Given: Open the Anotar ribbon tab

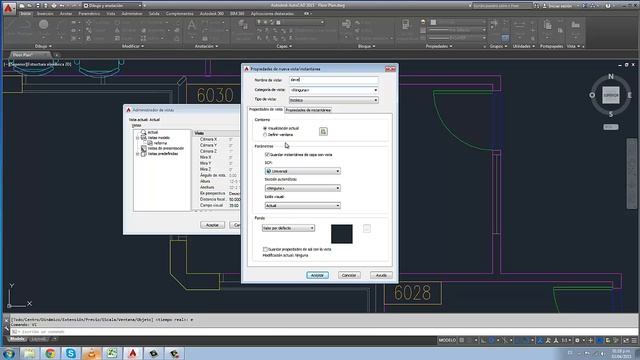Looking at the screenshot, I should point(66,13).
